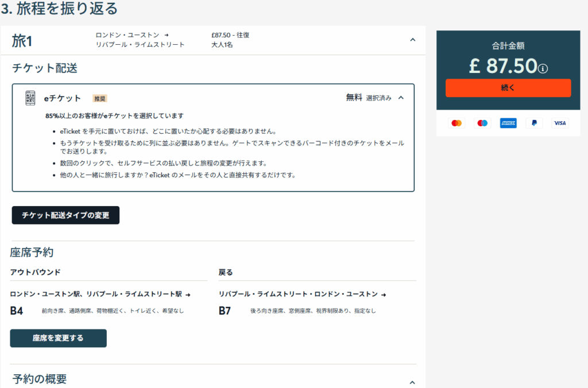588x388 pixels.
Task: Click リバプール・ライムストリート destination in 旅1 header
Action: [x=140, y=45]
